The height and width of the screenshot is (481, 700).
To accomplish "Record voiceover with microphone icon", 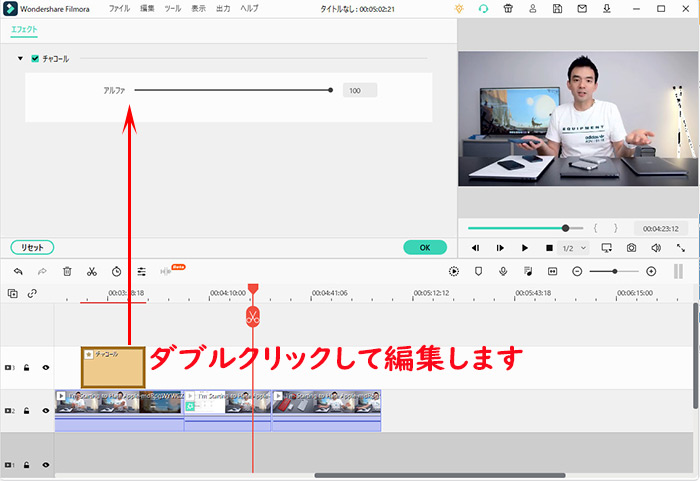I will tap(503, 271).
